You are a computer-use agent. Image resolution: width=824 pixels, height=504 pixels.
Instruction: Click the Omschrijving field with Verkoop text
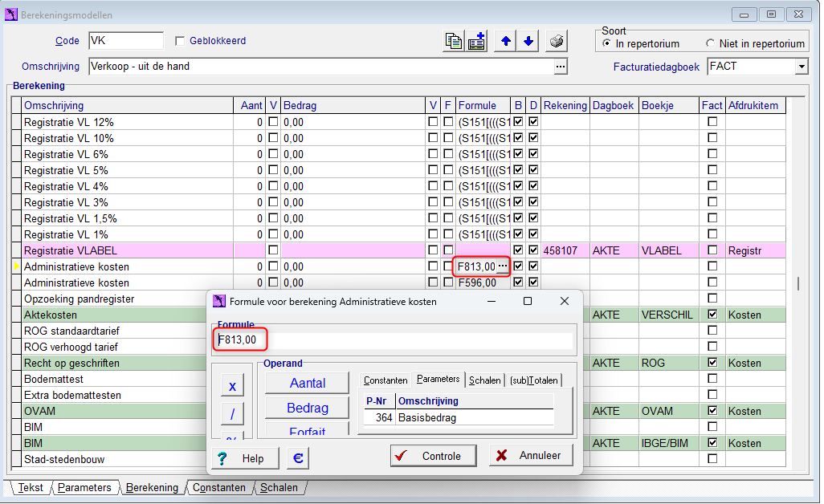coord(321,67)
